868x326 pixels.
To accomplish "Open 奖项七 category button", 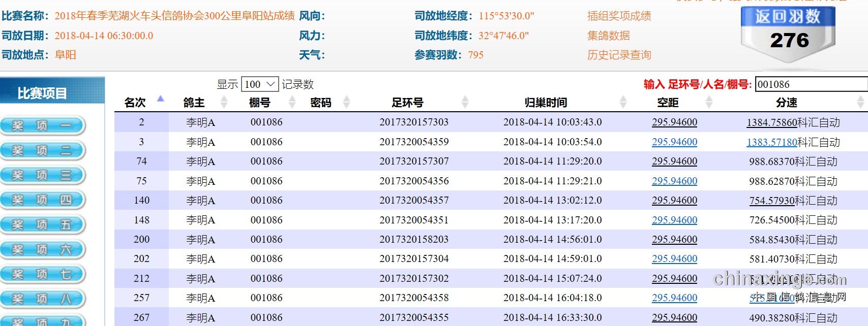I will click(x=42, y=274).
